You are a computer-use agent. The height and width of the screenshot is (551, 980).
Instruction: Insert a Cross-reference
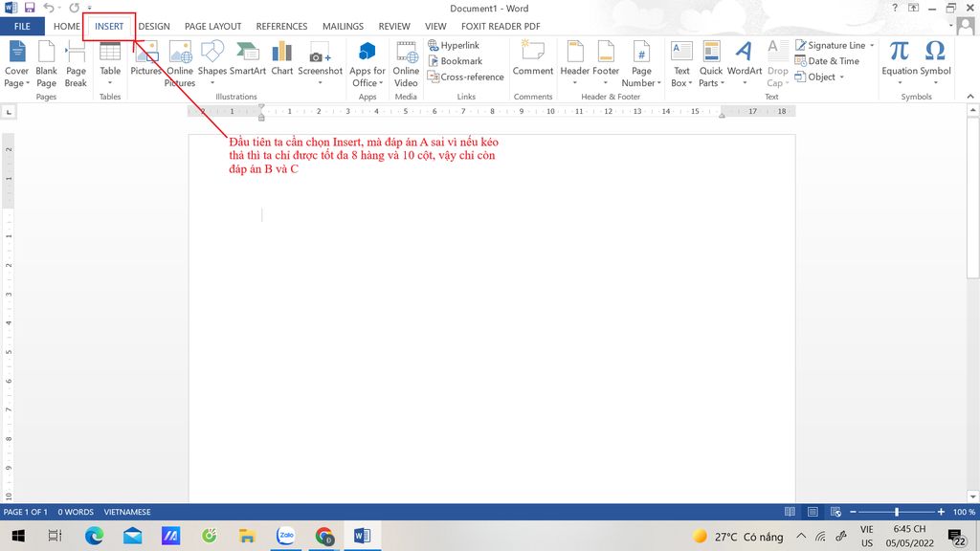pos(466,77)
